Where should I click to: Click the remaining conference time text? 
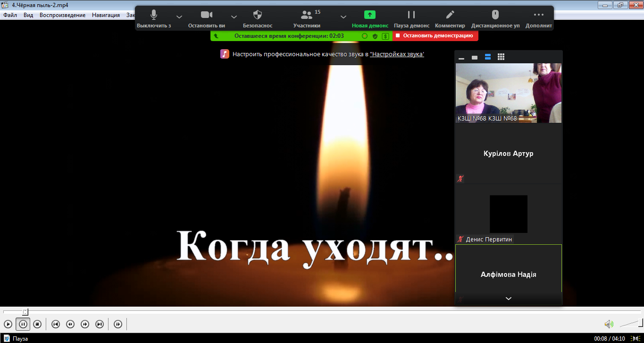(x=289, y=35)
